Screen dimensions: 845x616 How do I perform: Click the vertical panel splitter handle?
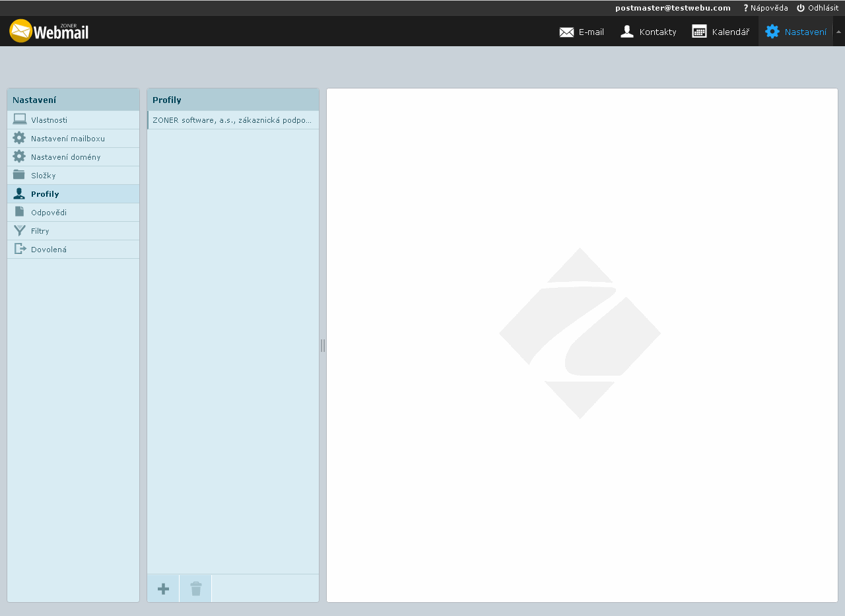[323, 345]
